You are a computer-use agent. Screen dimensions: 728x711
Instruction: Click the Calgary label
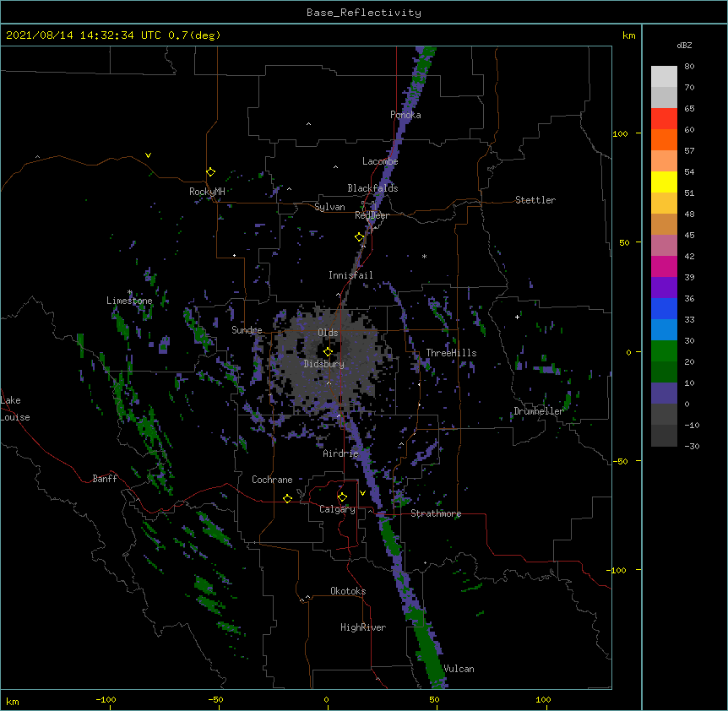[337, 509]
